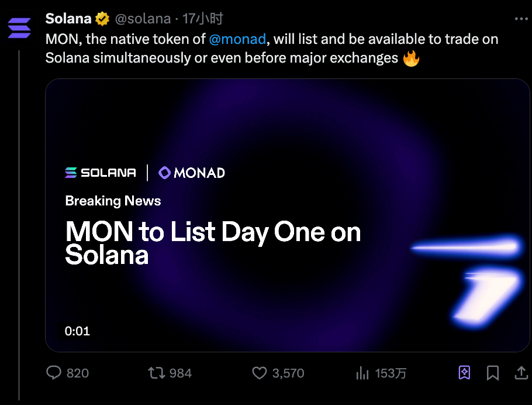The width and height of the screenshot is (532, 405).
Task: Open the @monad profile link
Action: click(238, 39)
